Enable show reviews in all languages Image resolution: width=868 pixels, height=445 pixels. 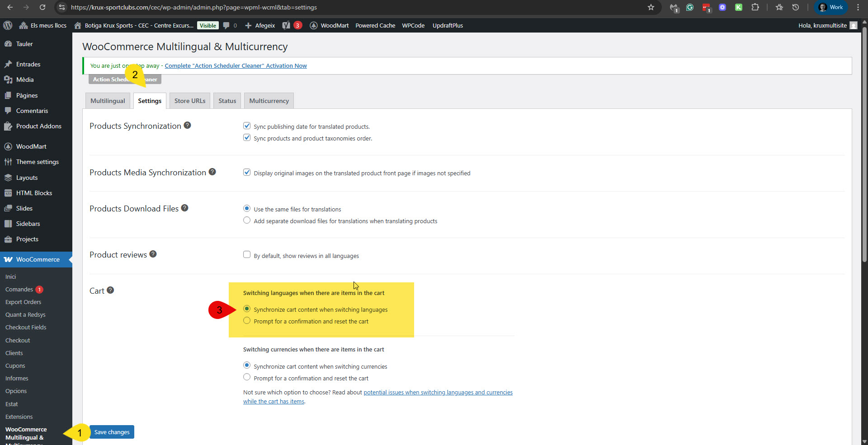pyautogui.click(x=247, y=255)
